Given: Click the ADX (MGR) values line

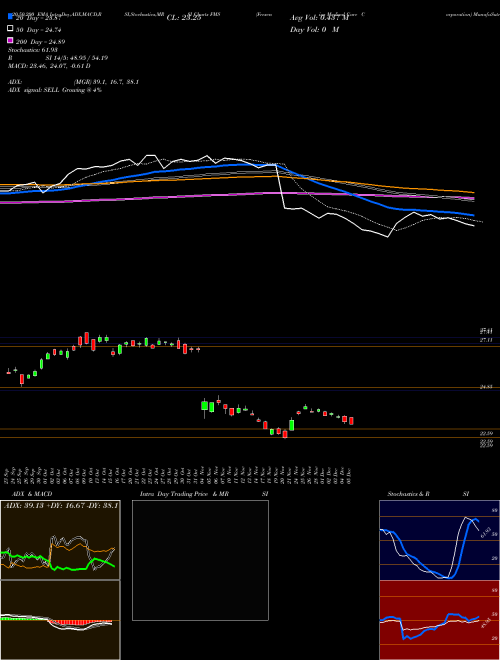Looking at the screenshot, I should [x=74, y=82].
